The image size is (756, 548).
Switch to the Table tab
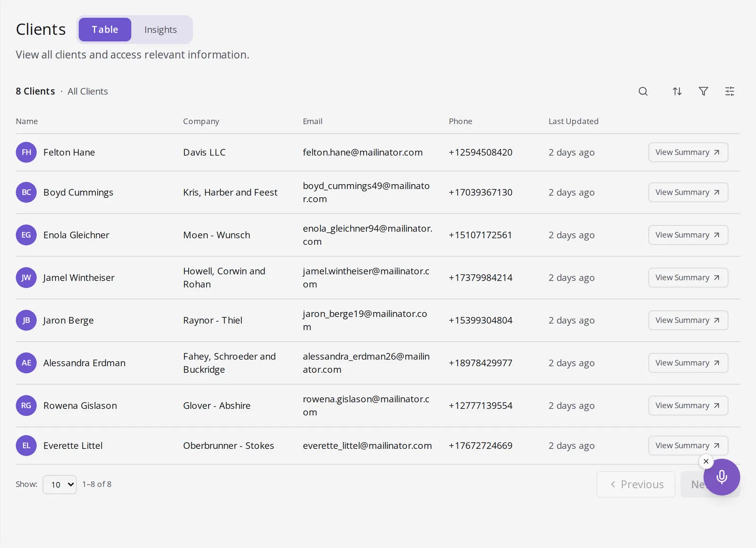[x=105, y=30]
